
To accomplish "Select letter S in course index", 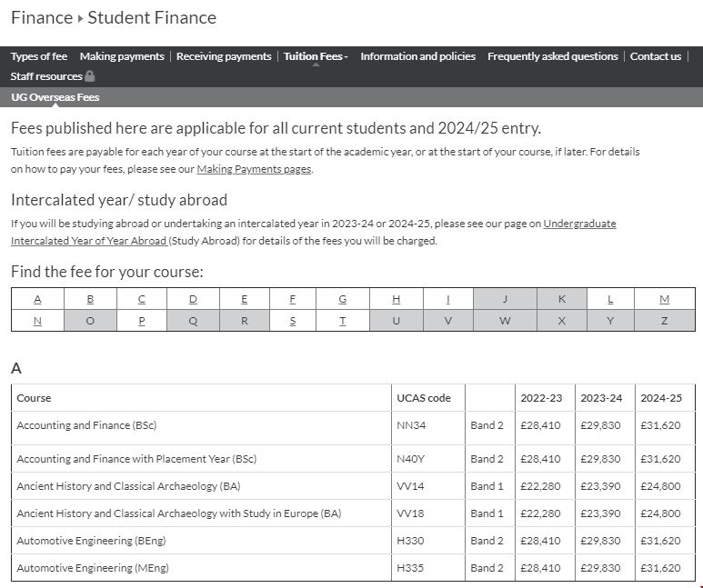I will (x=292, y=321).
